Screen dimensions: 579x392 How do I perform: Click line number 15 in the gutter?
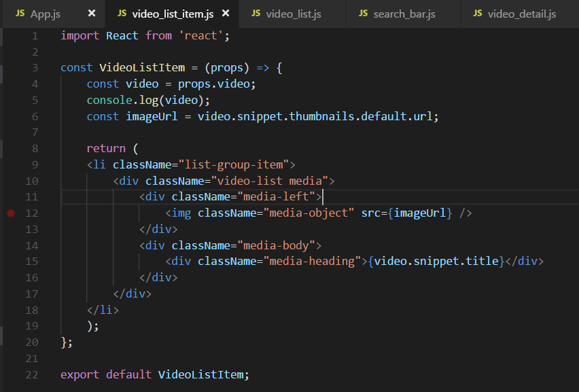pyautogui.click(x=32, y=262)
